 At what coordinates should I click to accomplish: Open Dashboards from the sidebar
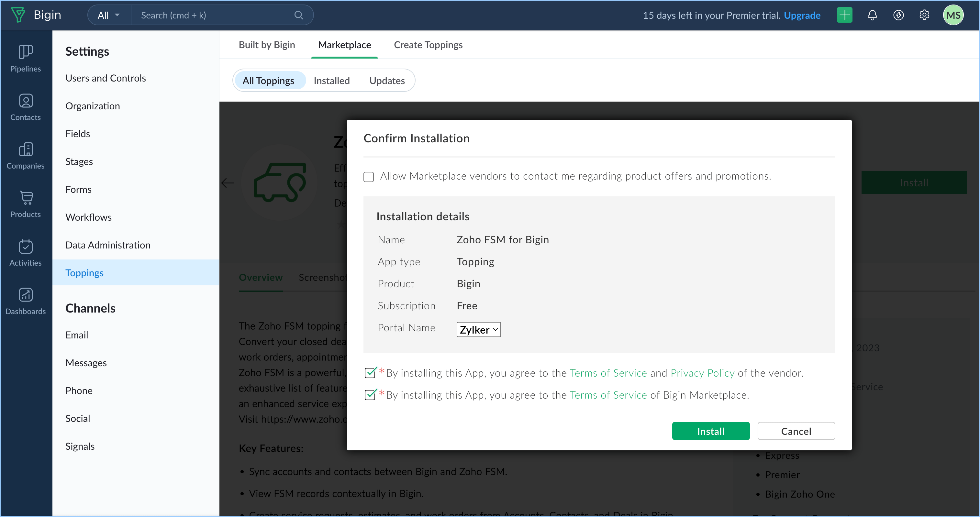point(26,301)
